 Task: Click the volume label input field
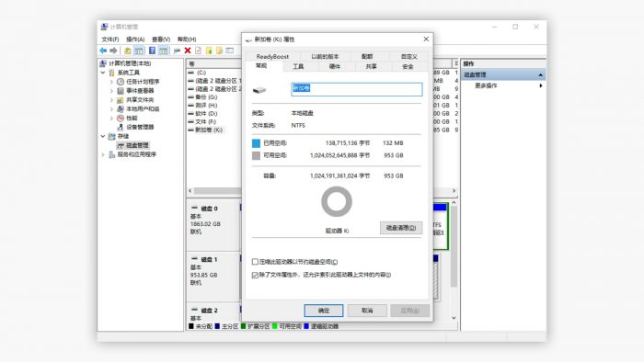(x=357, y=89)
